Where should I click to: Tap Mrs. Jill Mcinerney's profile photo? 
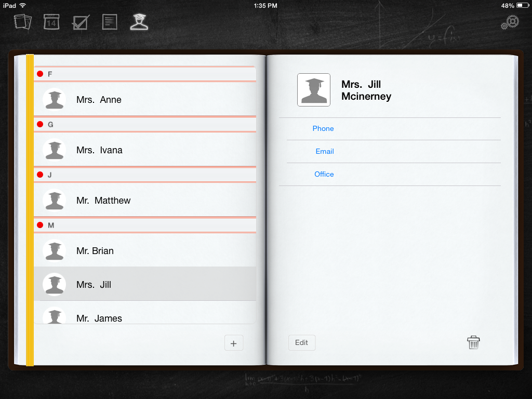(313, 90)
